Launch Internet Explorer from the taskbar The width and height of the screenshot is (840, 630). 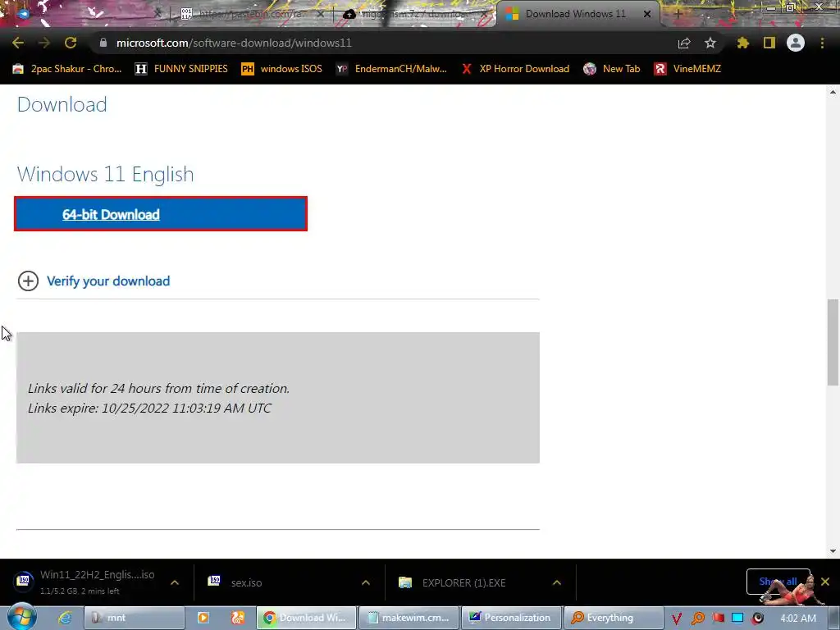pyautogui.click(x=64, y=618)
